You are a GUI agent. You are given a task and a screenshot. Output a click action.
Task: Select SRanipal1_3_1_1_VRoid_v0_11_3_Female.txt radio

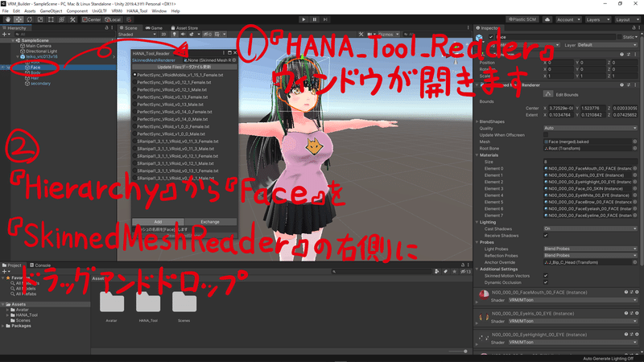point(134,142)
